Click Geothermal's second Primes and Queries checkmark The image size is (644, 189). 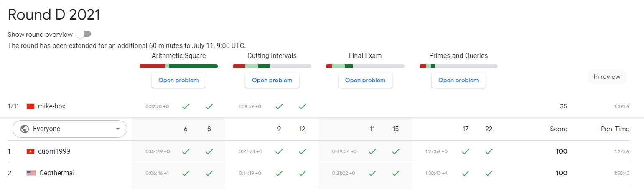(489, 173)
